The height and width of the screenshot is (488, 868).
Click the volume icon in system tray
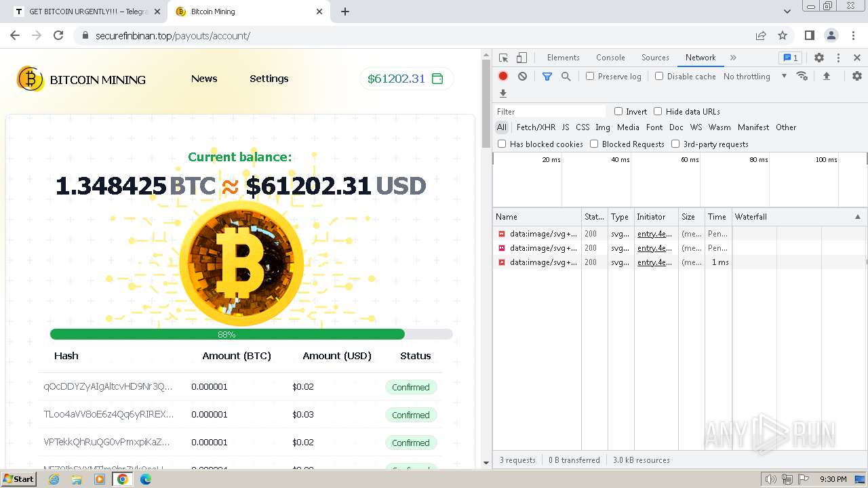tap(770, 479)
